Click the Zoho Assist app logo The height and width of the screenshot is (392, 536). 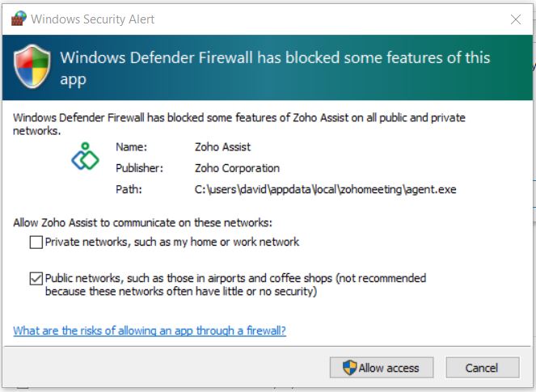click(x=85, y=157)
